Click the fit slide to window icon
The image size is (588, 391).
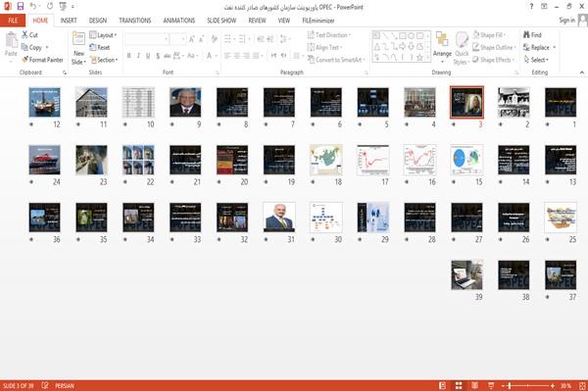[x=582, y=386]
